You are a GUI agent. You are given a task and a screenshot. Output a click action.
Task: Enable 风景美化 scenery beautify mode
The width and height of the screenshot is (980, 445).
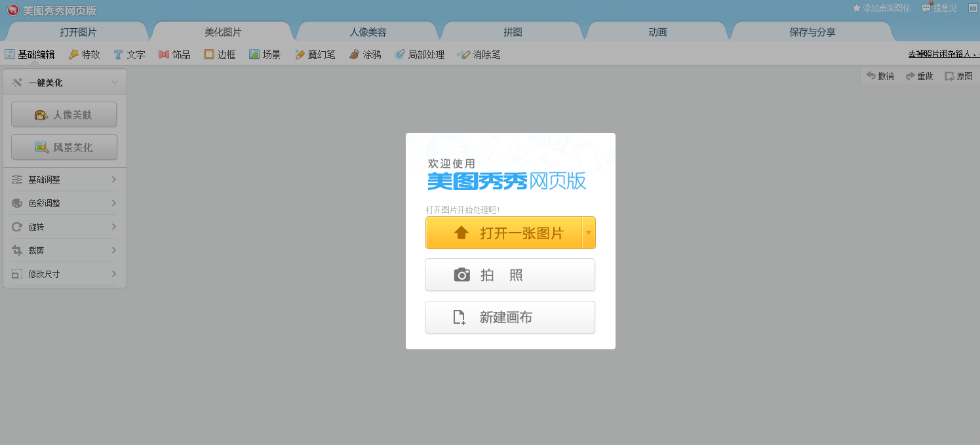point(64,147)
